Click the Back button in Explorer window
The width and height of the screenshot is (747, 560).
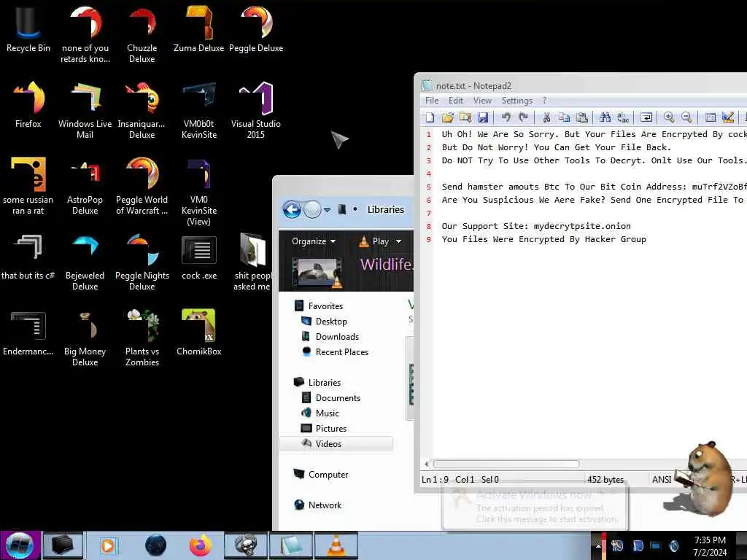point(292,209)
